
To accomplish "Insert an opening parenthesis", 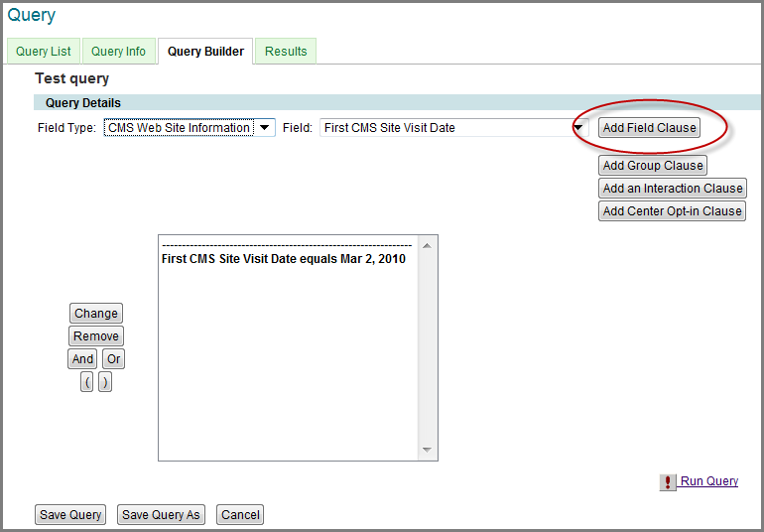I will point(86,382).
